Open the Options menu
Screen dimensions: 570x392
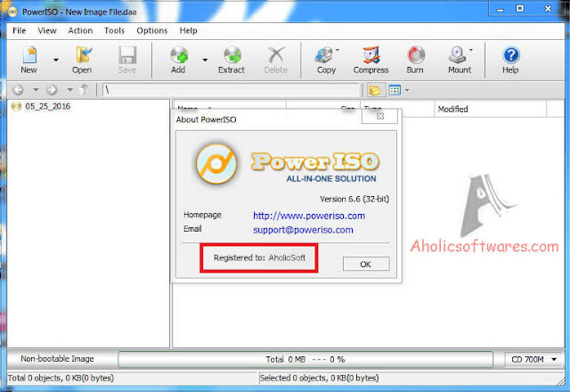coord(152,30)
